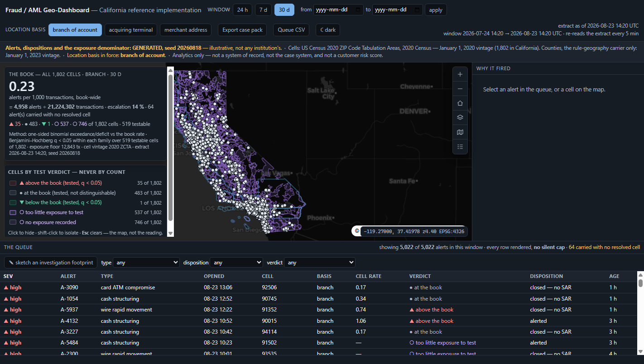Sort queue by BASIS column header

[x=324, y=276]
